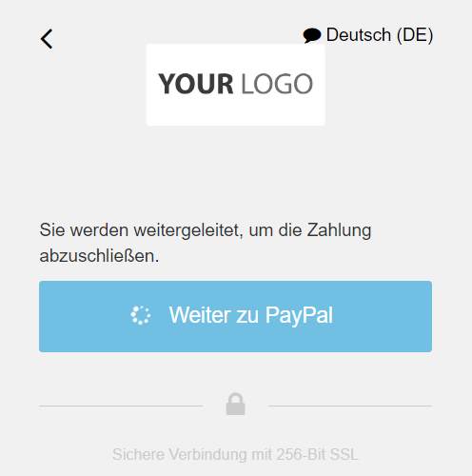Click the divider line right of padlock
This screenshot has height=476, width=472.
pyautogui.click(x=350, y=406)
